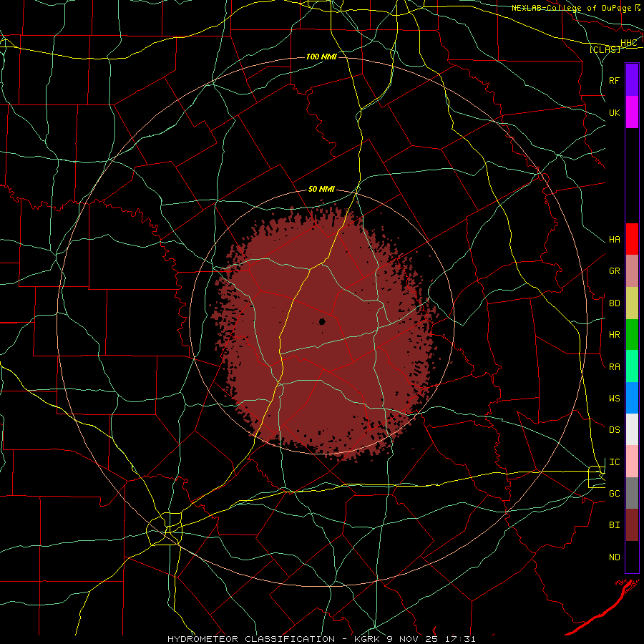This screenshot has width=644, height=644.
Task: Click the "50 NMI" range ring label
Action: click(x=321, y=189)
